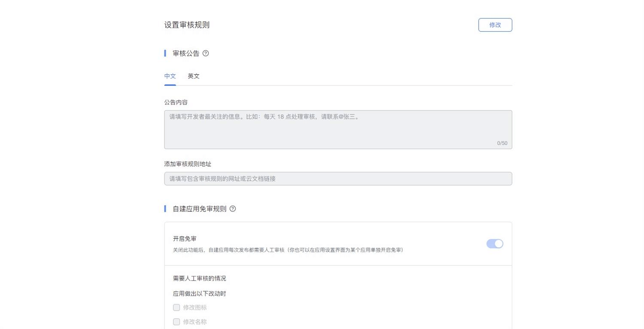644x329 pixels.
Task: Click the 修改图标 option label
Action: point(195,308)
